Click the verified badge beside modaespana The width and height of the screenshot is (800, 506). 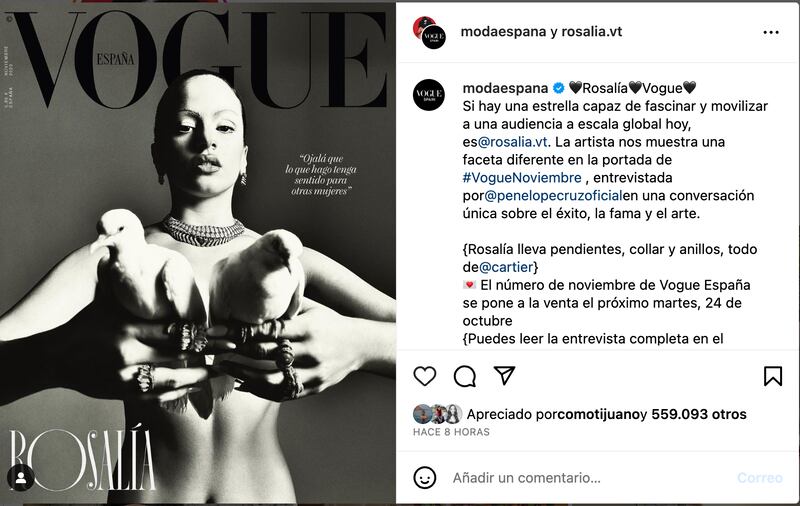pos(559,88)
